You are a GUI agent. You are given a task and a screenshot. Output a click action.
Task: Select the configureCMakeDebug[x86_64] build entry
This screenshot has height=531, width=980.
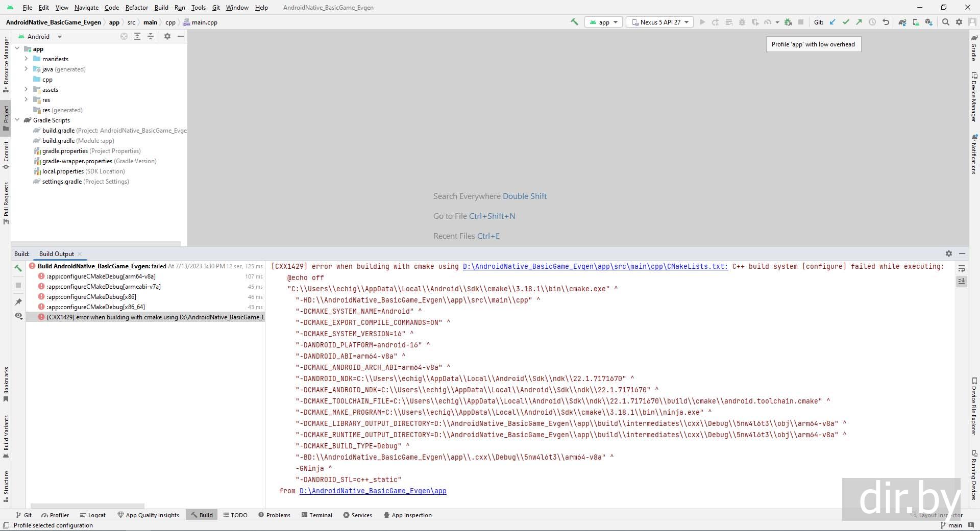pyautogui.click(x=95, y=307)
